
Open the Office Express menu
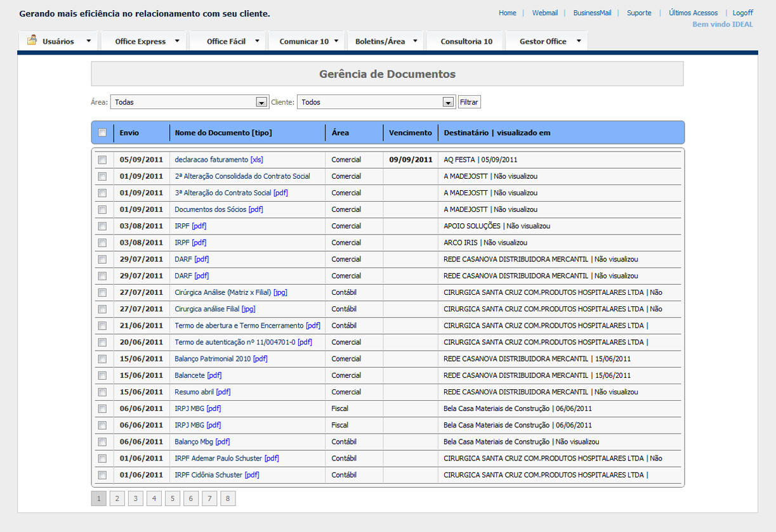coord(140,41)
